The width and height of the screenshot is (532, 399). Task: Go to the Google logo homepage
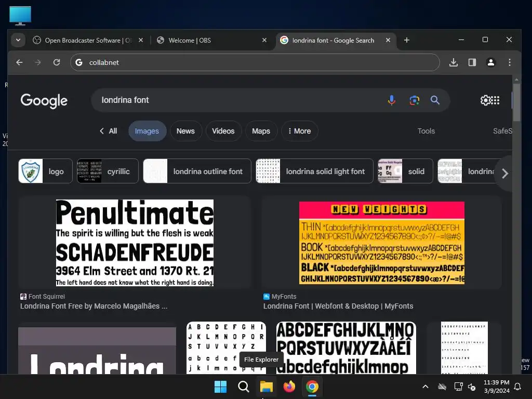pos(44,101)
